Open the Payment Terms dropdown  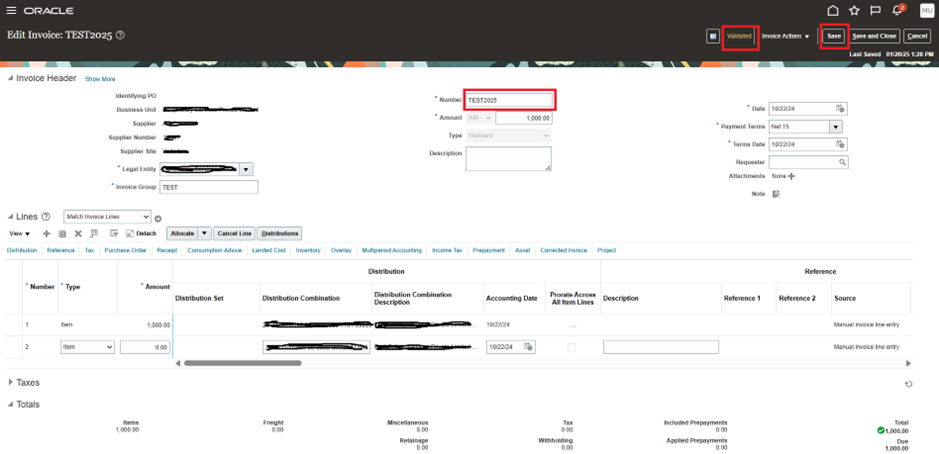(x=835, y=127)
